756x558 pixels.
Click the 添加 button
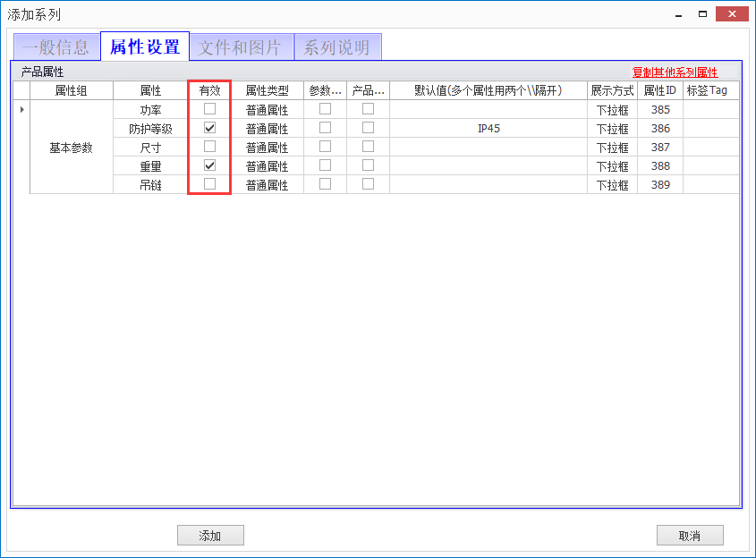point(210,536)
